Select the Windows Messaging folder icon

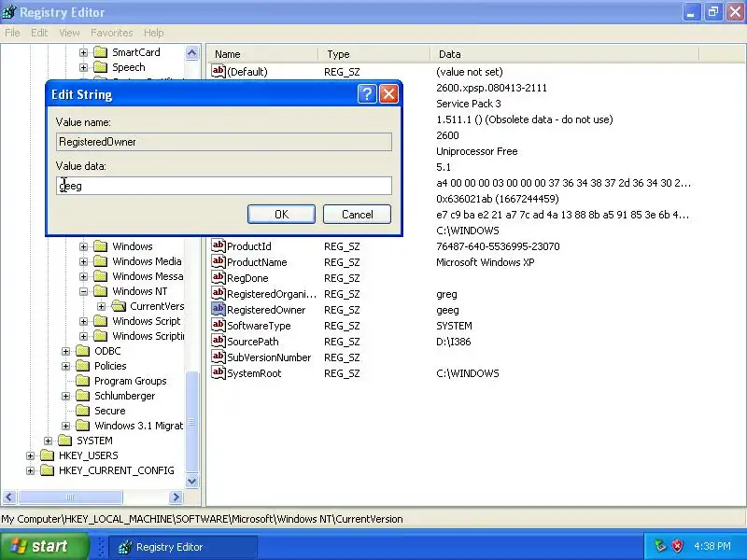100,276
